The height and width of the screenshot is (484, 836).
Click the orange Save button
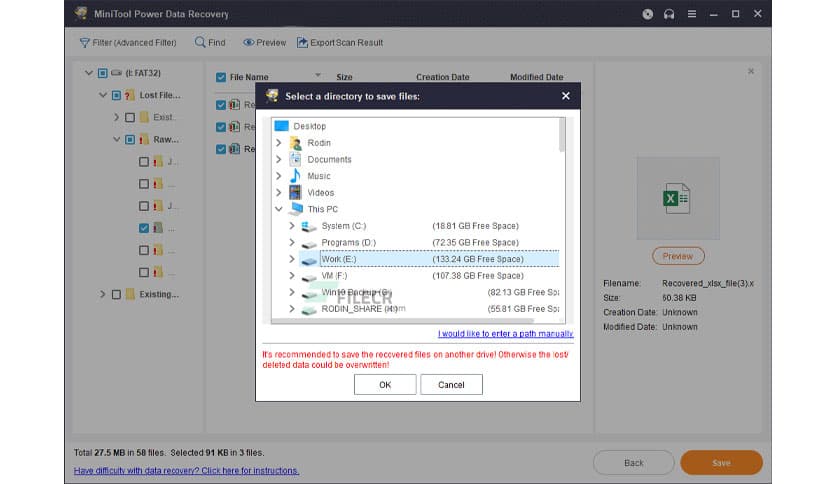[721, 463]
